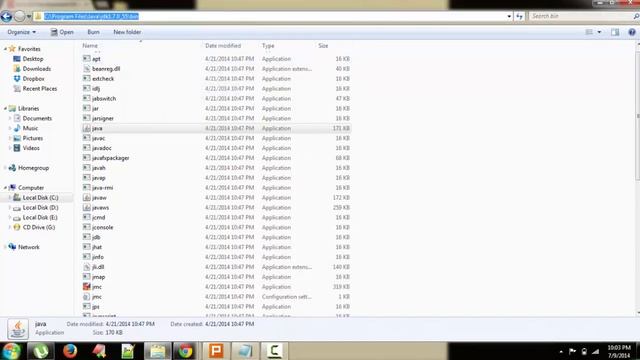
Task: Click the Forward navigation arrow
Action: 19,16
